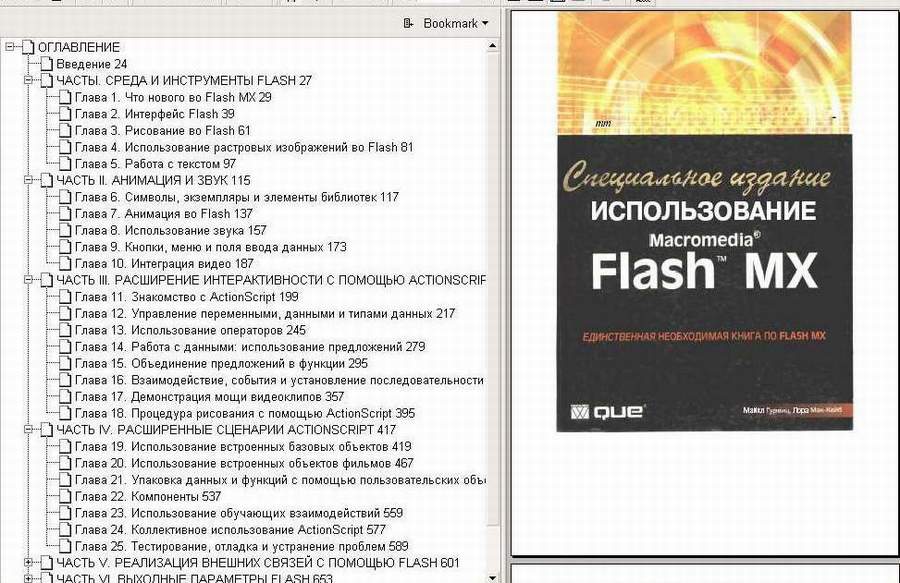900x583 pixels.
Task: Click page icon beside Введение 24
Action: [x=46, y=64]
